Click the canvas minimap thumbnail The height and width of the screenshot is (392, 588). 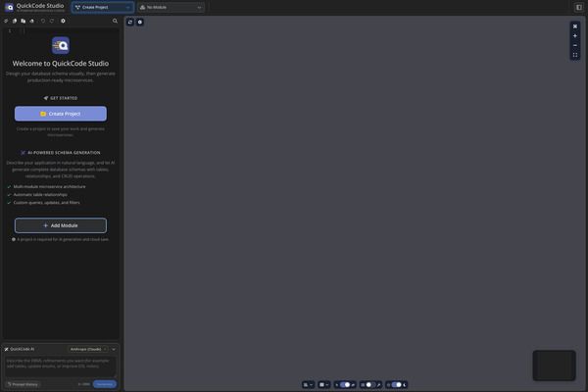click(554, 366)
